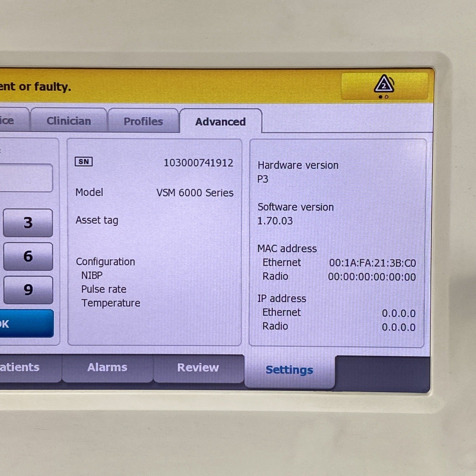Click the IP address heading
This screenshot has height=476, width=476.
[x=282, y=298]
